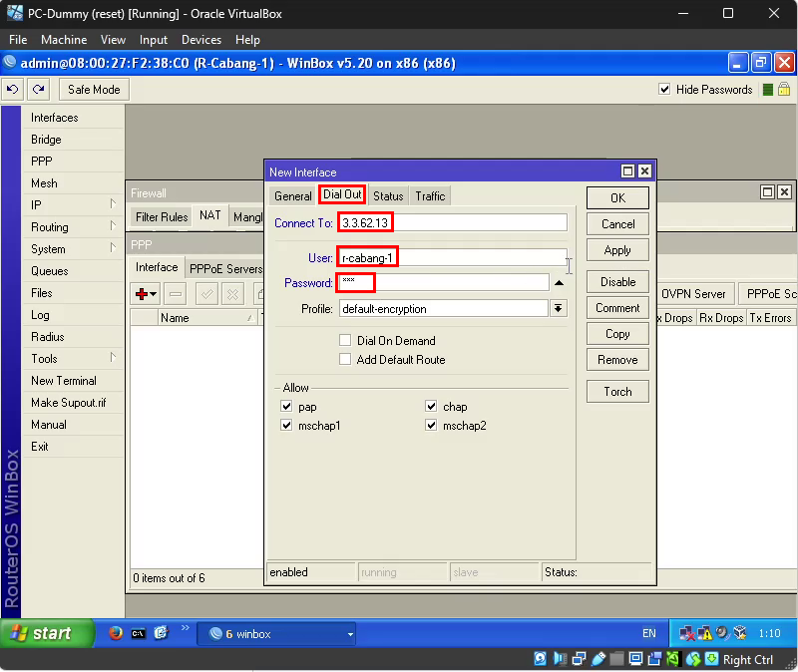Screen dimensions: 798x672
Task: Open the Profile dropdown list
Action: [x=559, y=309]
